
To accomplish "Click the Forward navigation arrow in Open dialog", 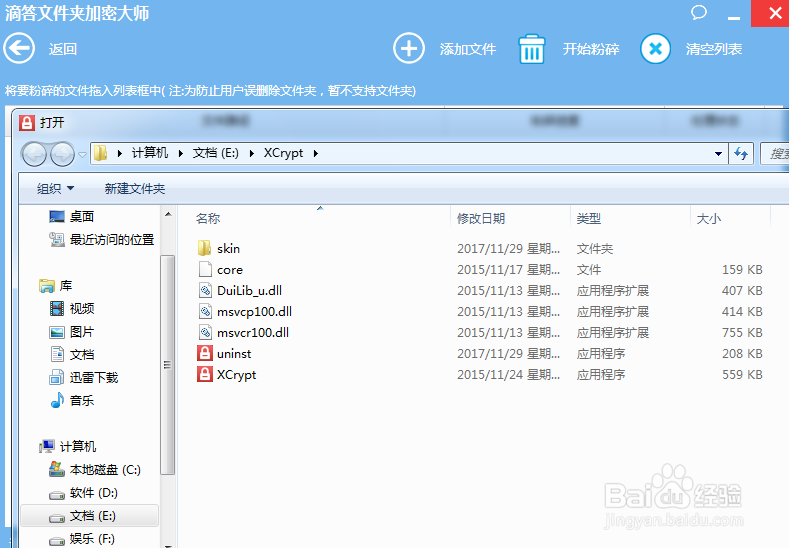I will (x=62, y=154).
